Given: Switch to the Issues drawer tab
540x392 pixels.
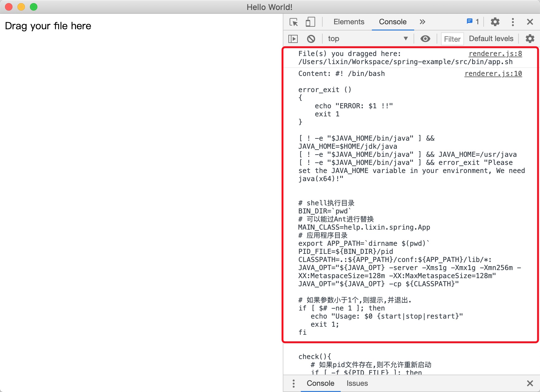Looking at the screenshot, I should coord(357,383).
